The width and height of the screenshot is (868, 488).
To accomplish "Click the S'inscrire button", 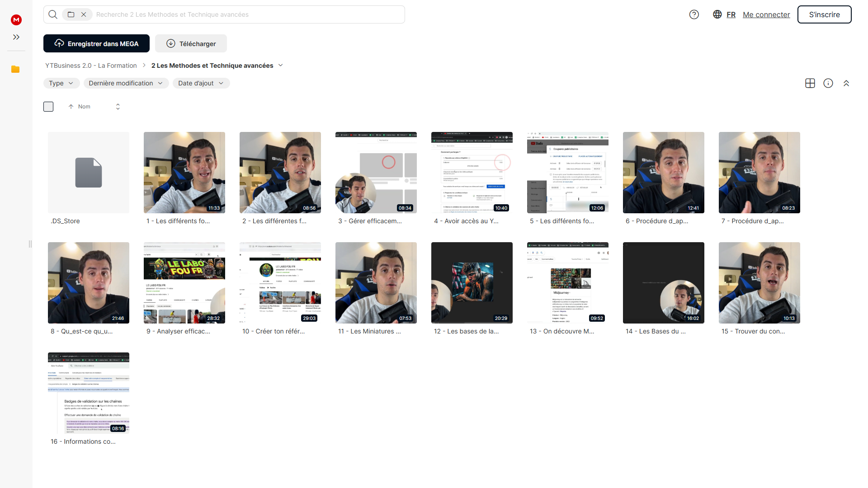I will (x=824, y=14).
